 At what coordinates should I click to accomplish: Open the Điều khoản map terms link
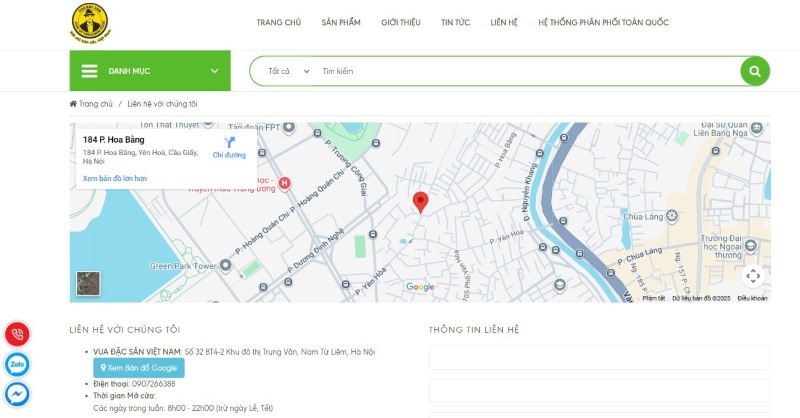click(x=752, y=298)
